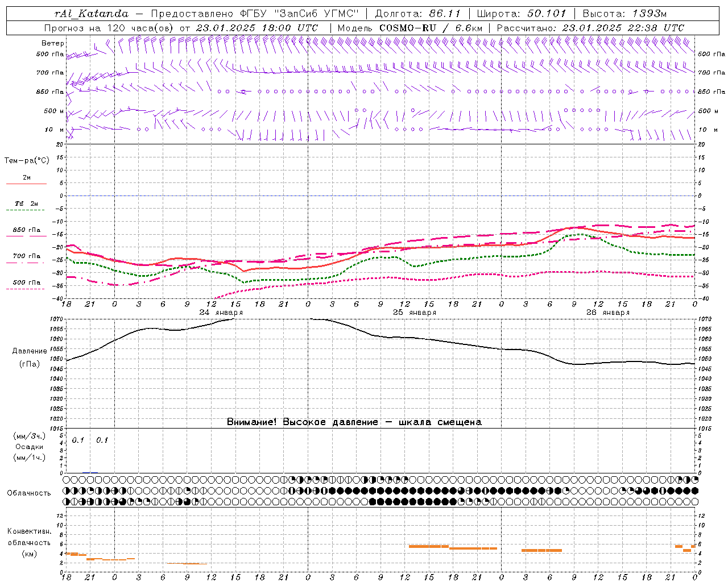Click the elevation value Высота: 1393м
The height and width of the screenshot is (582, 728).
[624, 14]
